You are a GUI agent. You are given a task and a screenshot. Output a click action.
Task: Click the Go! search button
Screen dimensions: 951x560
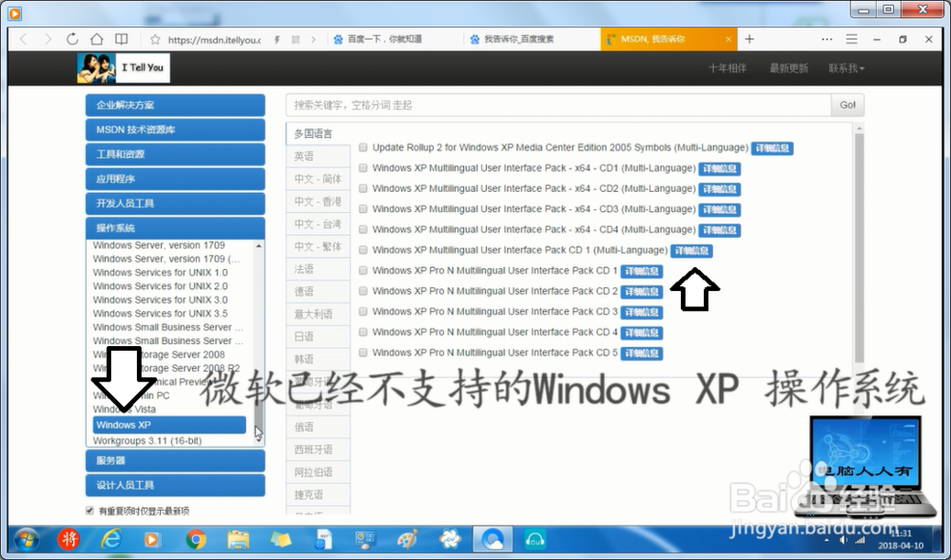(x=847, y=105)
